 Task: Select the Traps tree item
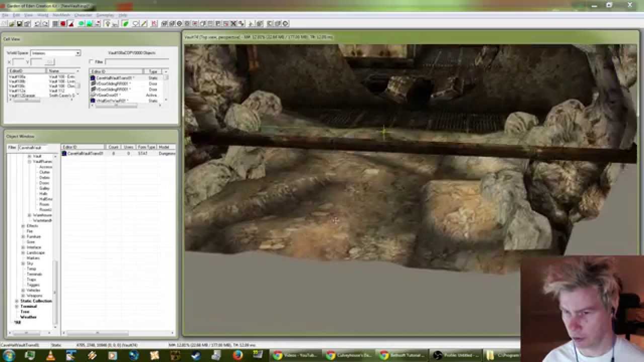tap(31, 280)
